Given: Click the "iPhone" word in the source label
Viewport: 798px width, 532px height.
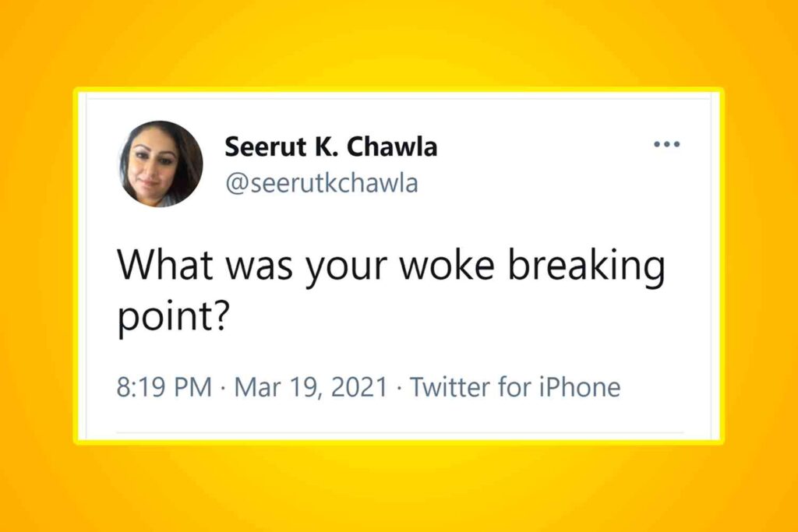Looking at the screenshot, I should tap(580, 387).
